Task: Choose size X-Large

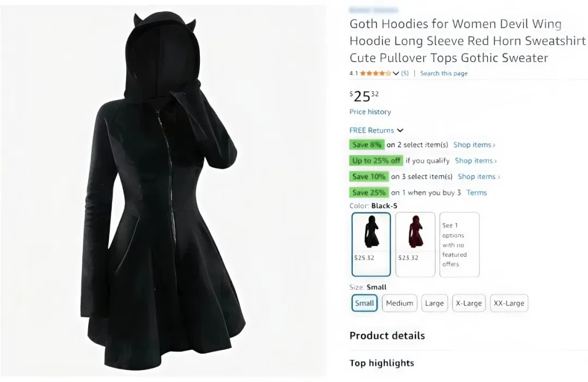Action: coord(469,303)
